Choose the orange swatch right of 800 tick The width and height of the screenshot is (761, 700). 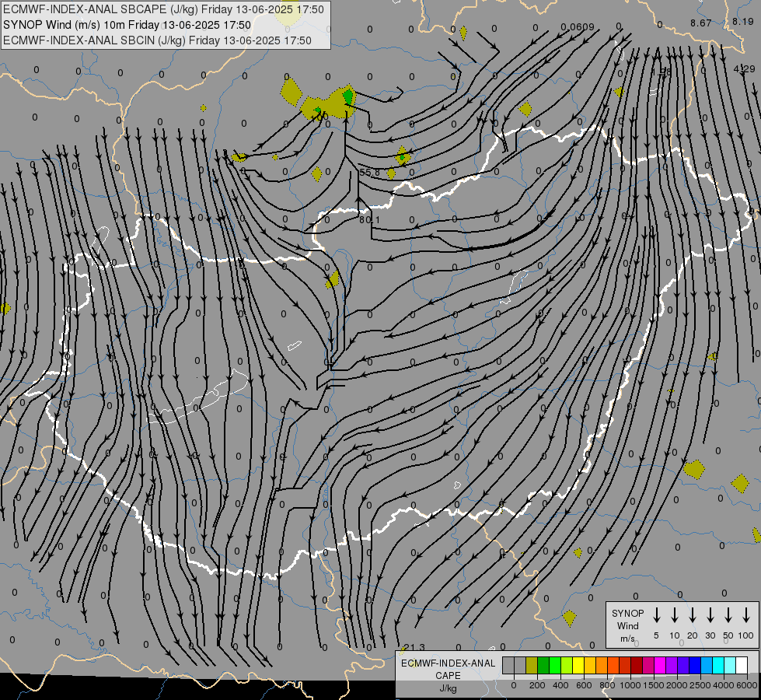click(602, 666)
